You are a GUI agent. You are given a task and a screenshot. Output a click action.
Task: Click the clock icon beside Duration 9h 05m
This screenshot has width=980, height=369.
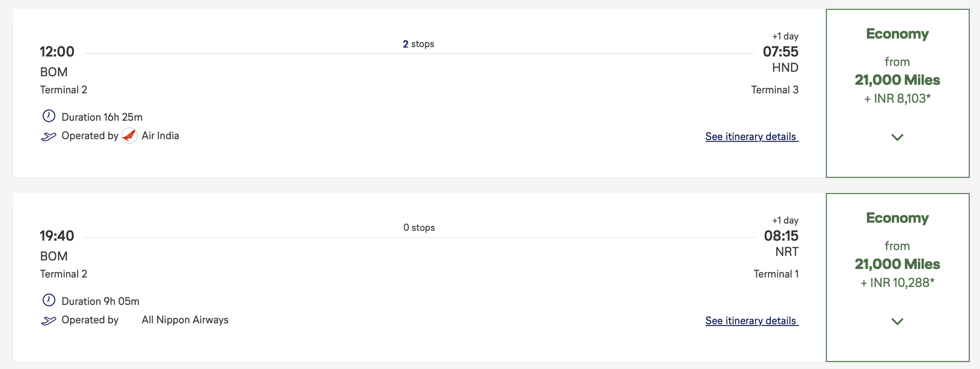point(49,300)
